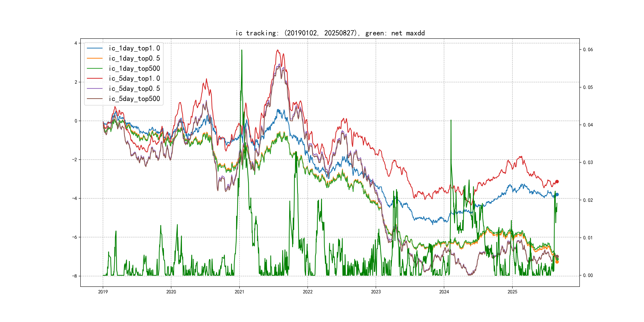The image size is (644, 322).
Task: Click the right y-axis label '0.03'
Action: click(588, 163)
